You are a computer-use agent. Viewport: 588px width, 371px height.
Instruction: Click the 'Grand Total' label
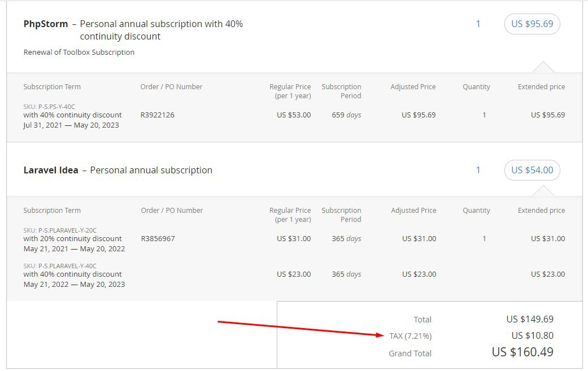[x=410, y=353]
